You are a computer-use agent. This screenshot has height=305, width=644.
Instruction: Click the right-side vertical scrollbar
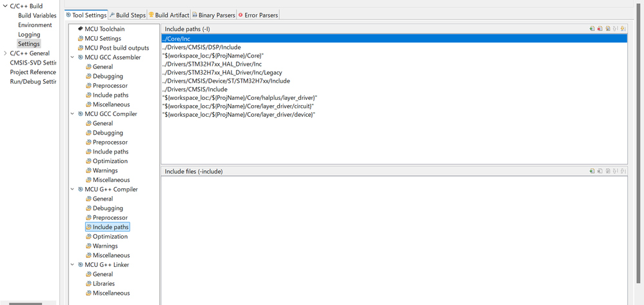638,144
